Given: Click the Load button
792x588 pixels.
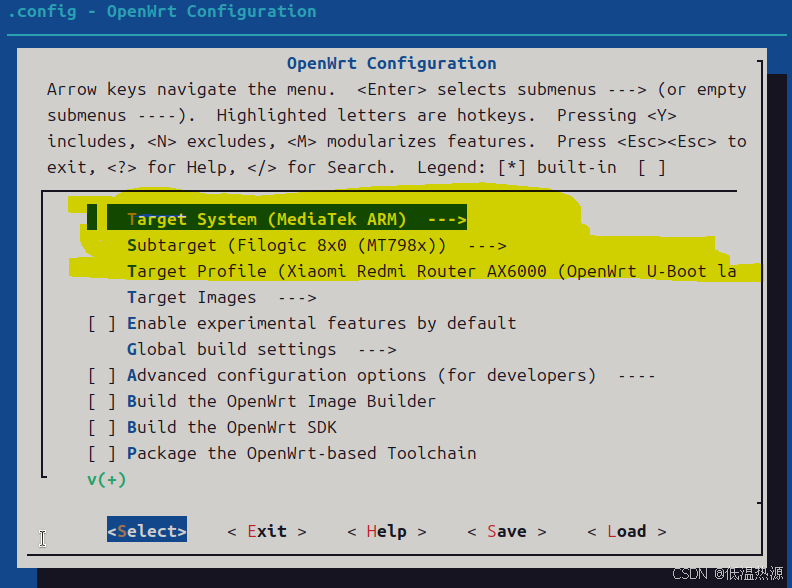Looking at the screenshot, I should coord(626,531).
